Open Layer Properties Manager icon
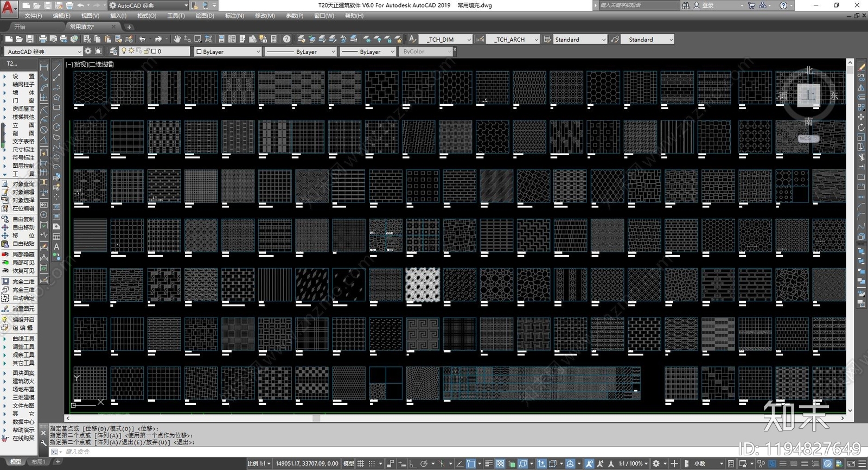The width and height of the screenshot is (868, 470). coord(113,51)
